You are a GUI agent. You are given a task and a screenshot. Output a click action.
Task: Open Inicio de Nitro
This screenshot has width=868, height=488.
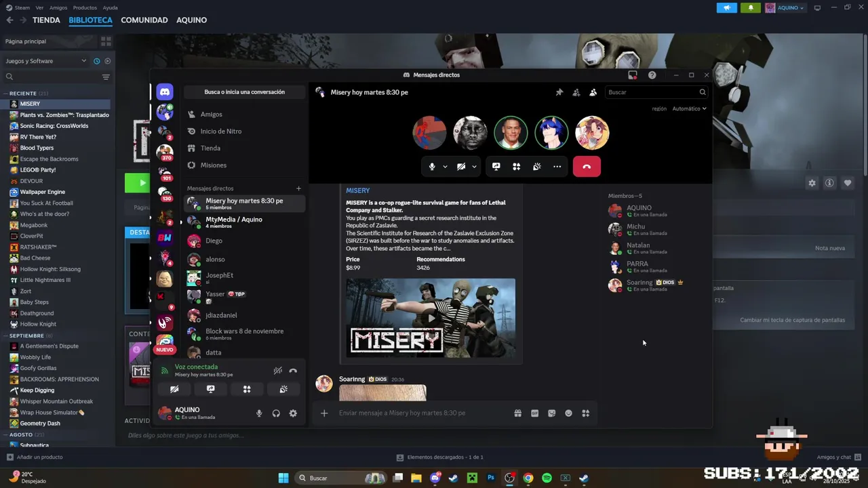[244, 131]
